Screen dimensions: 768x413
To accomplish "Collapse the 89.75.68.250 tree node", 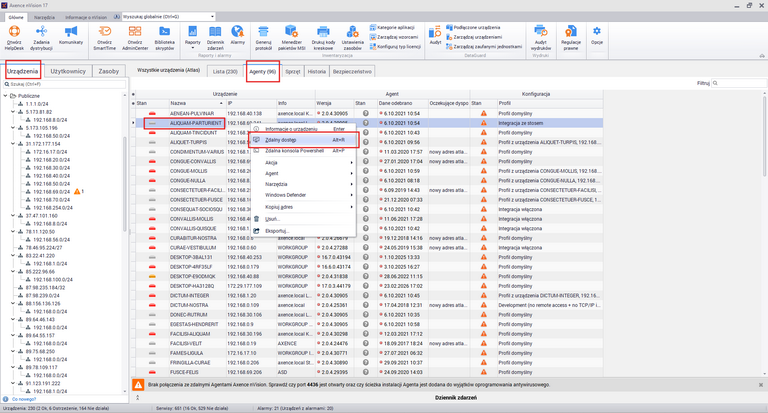I will pyautogui.click(x=13, y=351).
